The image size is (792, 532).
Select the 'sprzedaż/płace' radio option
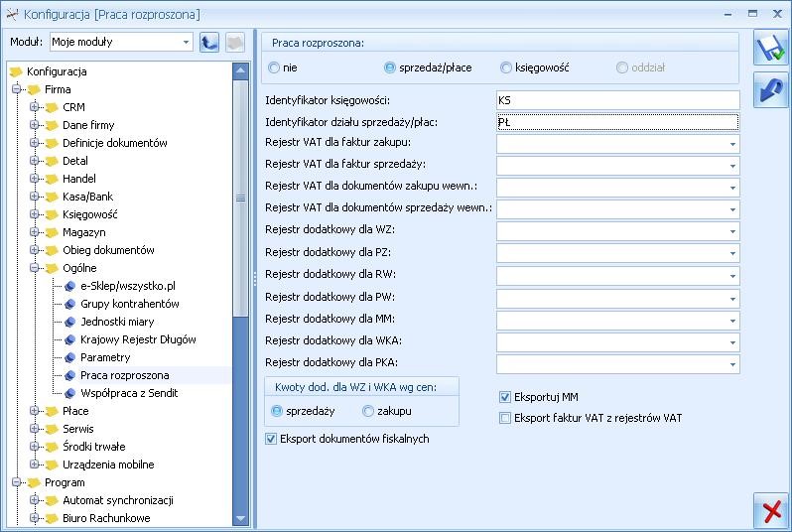[x=389, y=67]
